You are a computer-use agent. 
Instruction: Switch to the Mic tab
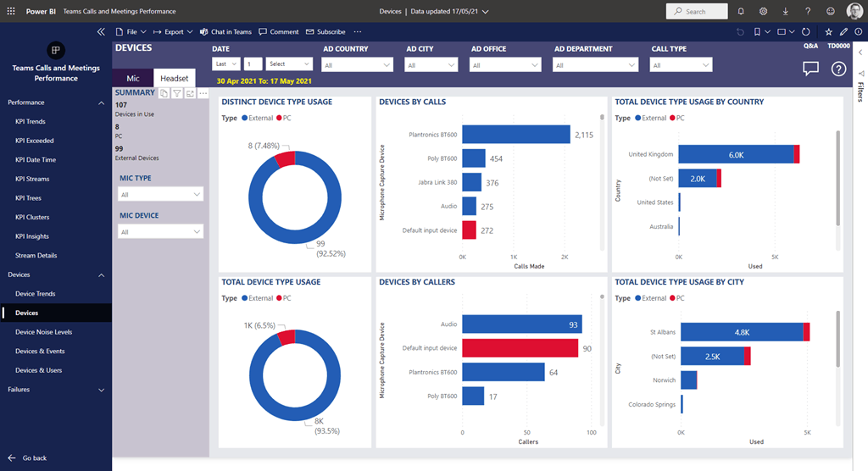coord(133,78)
